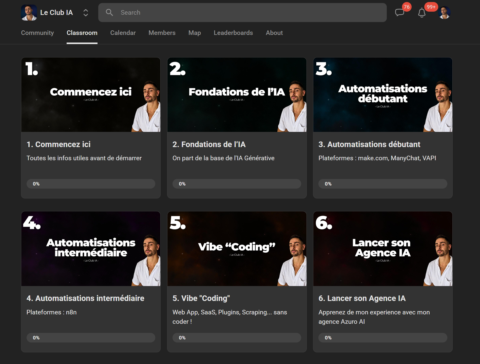Screen dimensions: 480x364
Task: Open the user profile avatar at top right
Action: [444, 13]
